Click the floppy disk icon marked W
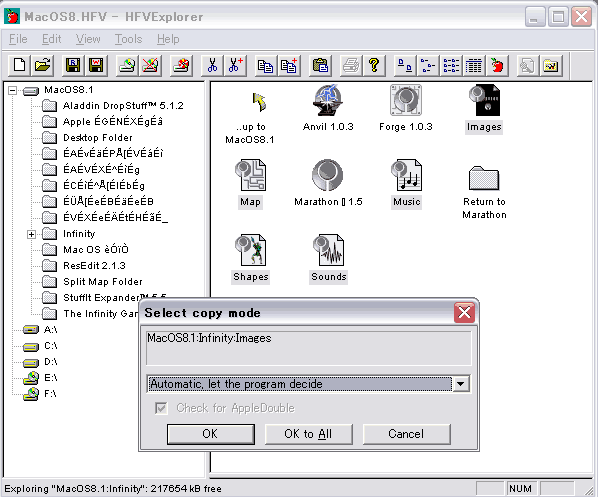Image resolution: width=598 pixels, height=497 pixels. pyautogui.click(x=96, y=65)
